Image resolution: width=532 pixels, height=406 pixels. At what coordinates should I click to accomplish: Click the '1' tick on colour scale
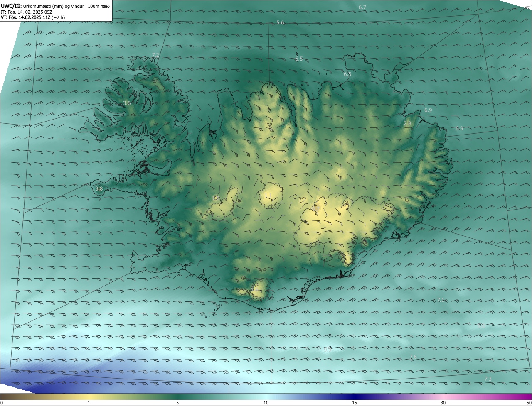pos(89,403)
